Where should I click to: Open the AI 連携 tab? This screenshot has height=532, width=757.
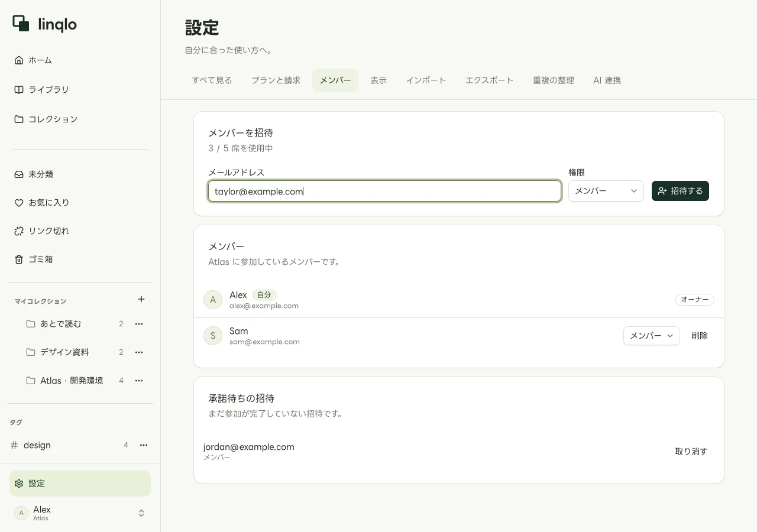(x=607, y=80)
